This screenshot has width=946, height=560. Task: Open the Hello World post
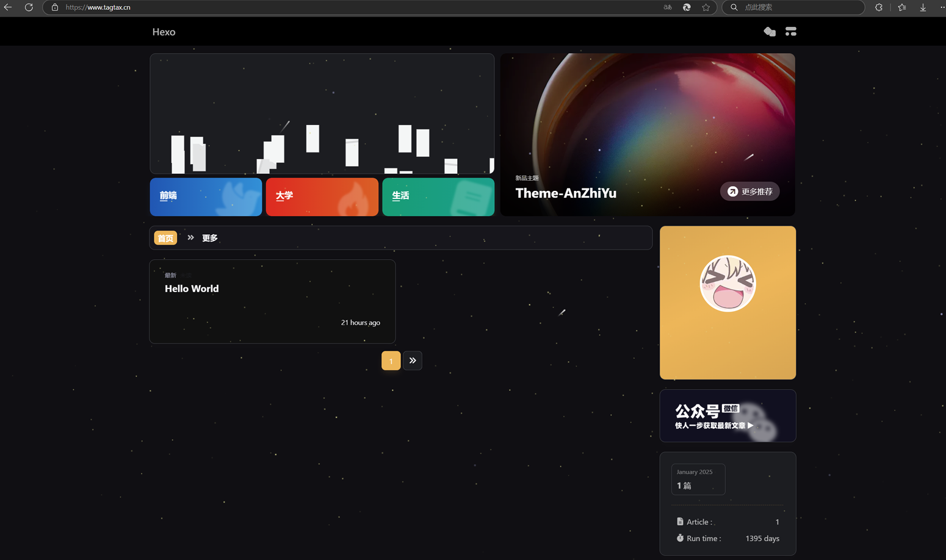pyautogui.click(x=192, y=289)
